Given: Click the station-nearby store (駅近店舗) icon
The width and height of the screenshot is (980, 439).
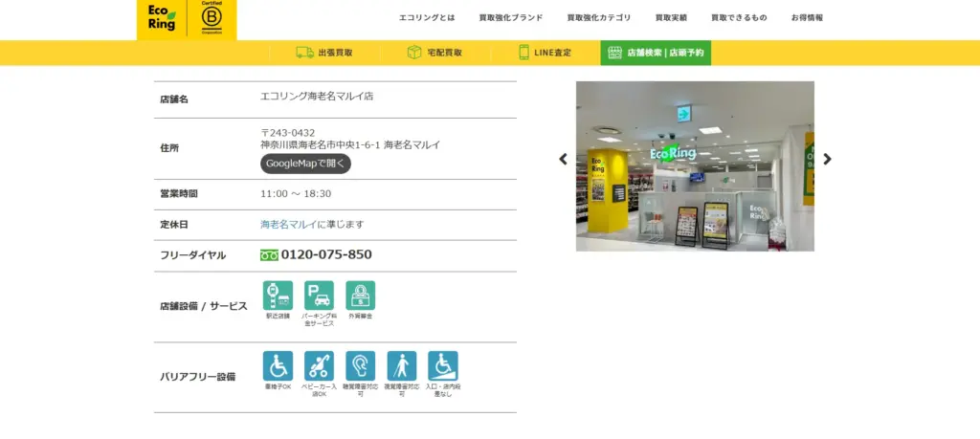Looking at the screenshot, I should pos(278,296).
